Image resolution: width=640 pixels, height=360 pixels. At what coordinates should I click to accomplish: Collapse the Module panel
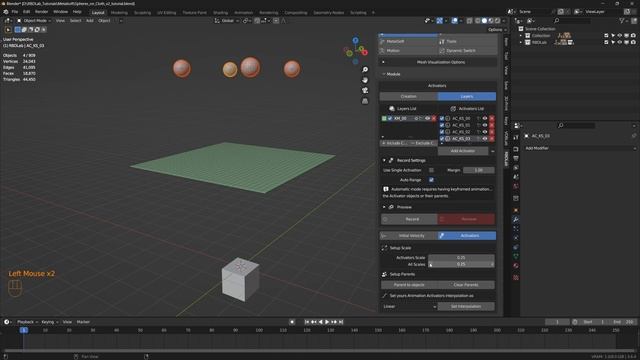pyautogui.click(x=384, y=74)
